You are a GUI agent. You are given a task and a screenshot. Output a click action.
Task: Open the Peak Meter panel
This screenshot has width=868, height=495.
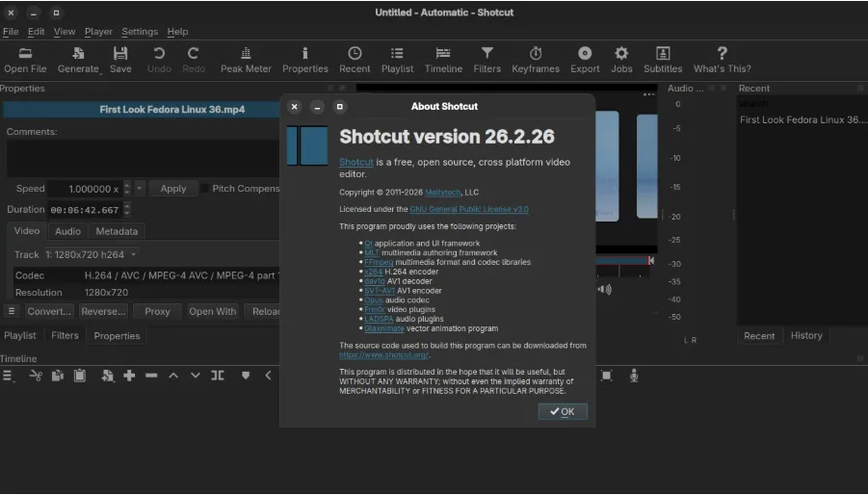point(246,60)
